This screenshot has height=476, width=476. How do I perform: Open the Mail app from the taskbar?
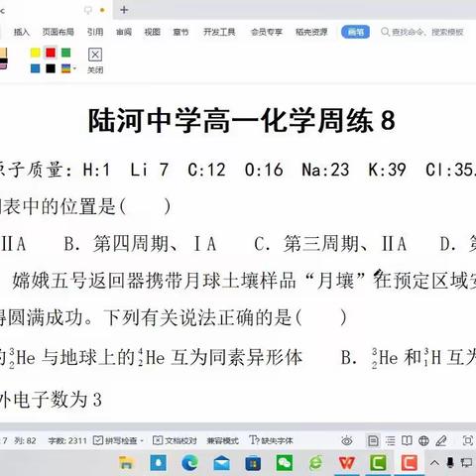pyautogui.click(x=222, y=463)
